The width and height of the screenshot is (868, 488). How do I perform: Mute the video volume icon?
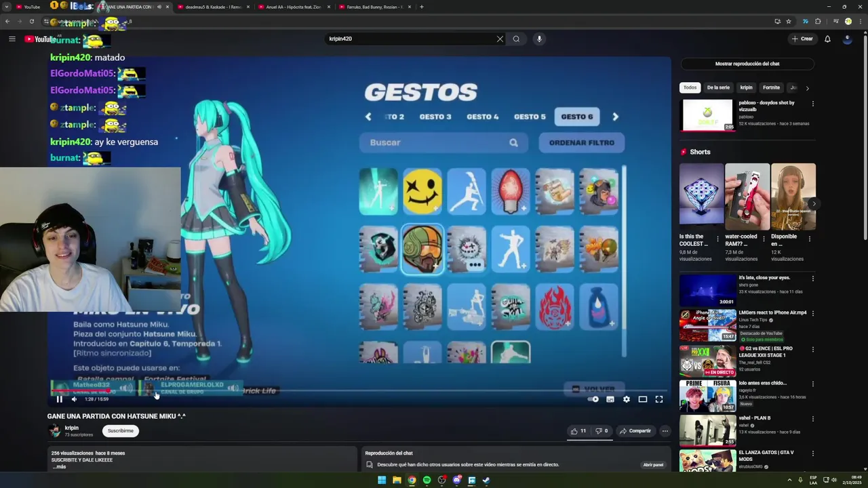click(74, 399)
